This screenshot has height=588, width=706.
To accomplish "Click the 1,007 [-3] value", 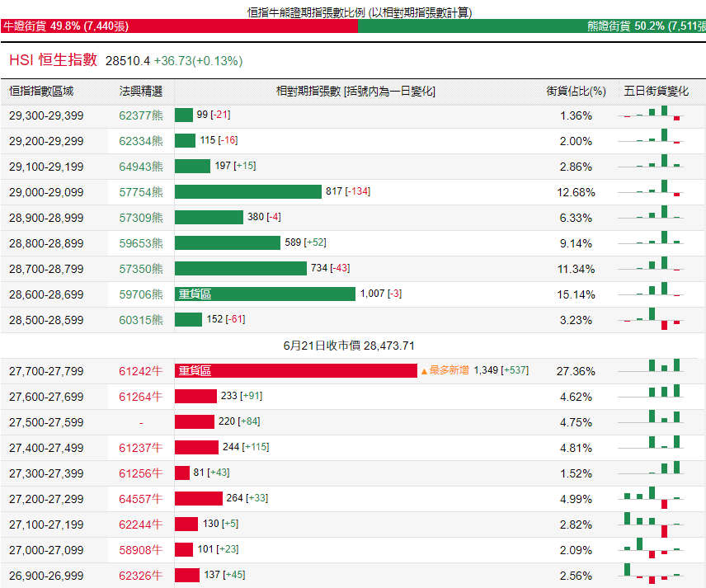I will (x=381, y=294).
